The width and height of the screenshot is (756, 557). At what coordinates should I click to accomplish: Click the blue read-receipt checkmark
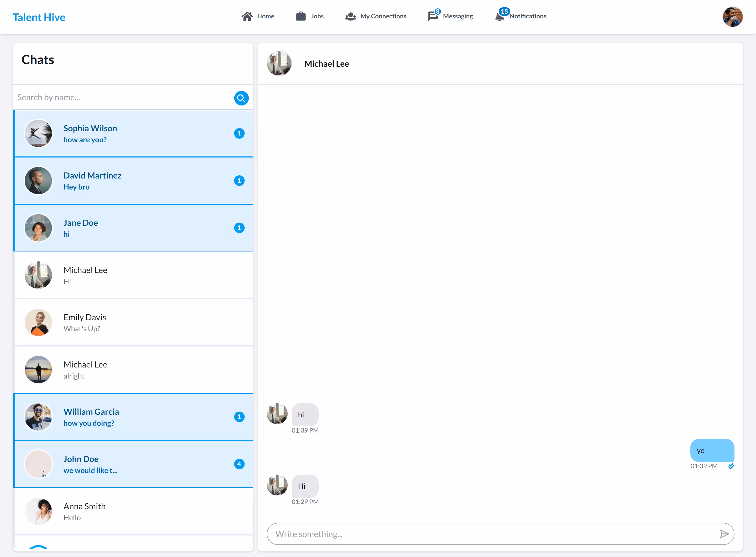coord(731,466)
